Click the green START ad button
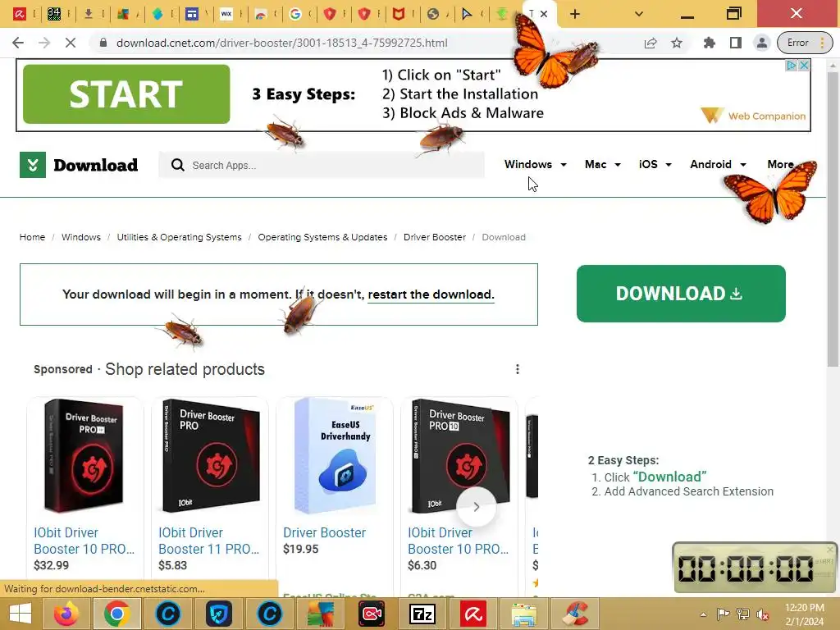The image size is (840, 630). coord(126,94)
